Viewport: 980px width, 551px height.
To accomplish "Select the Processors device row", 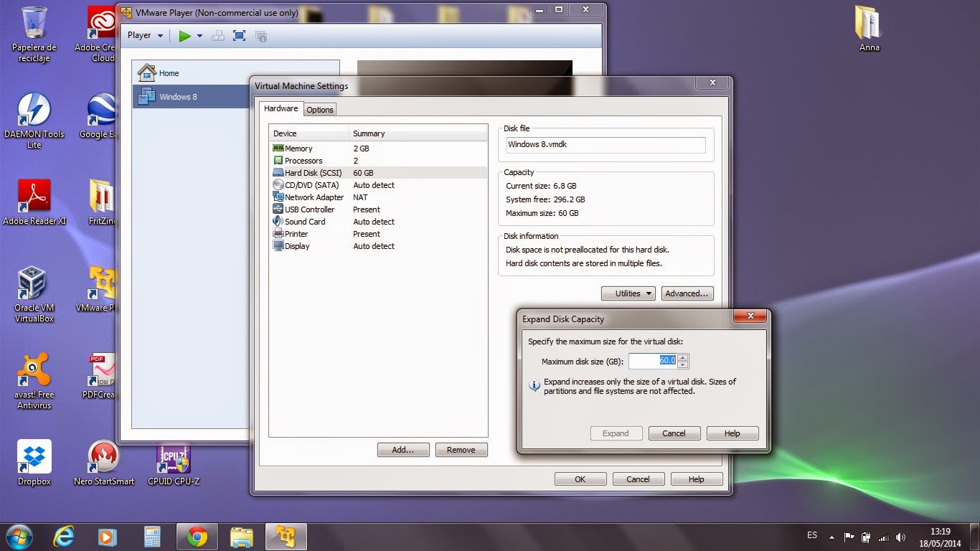I will point(378,161).
